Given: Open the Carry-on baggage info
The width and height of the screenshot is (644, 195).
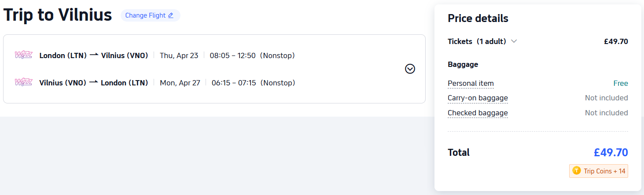Looking at the screenshot, I should tap(478, 98).
